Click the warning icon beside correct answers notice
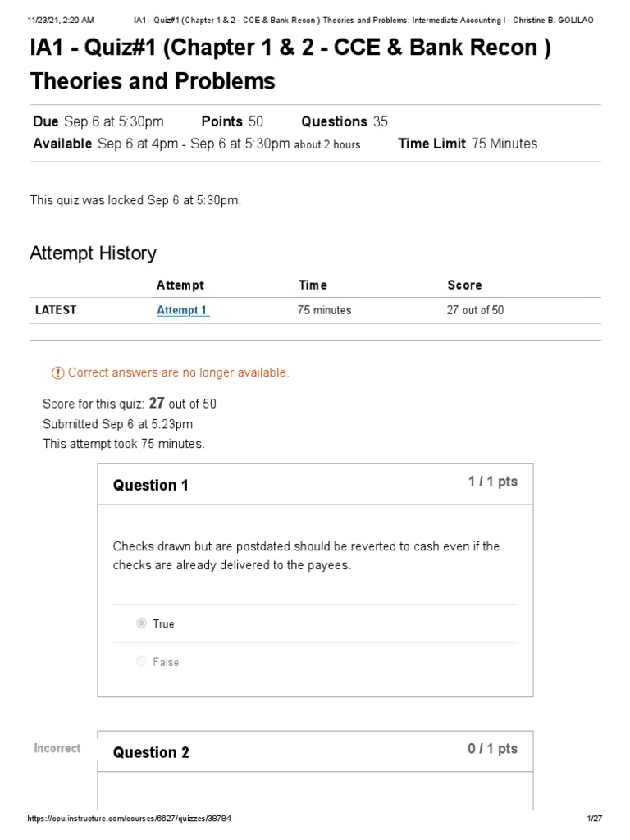The width and height of the screenshot is (630, 840). pyautogui.click(x=57, y=373)
